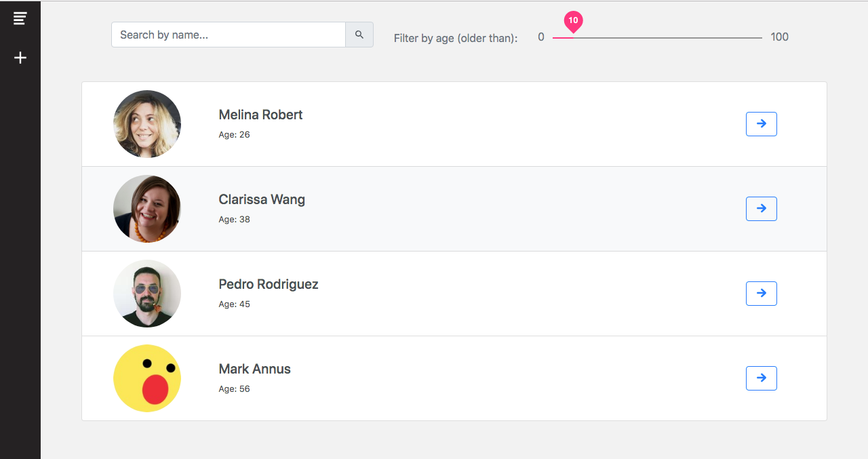
Task: Select the Mark Annus name
Action: click(x=254, y=369)
